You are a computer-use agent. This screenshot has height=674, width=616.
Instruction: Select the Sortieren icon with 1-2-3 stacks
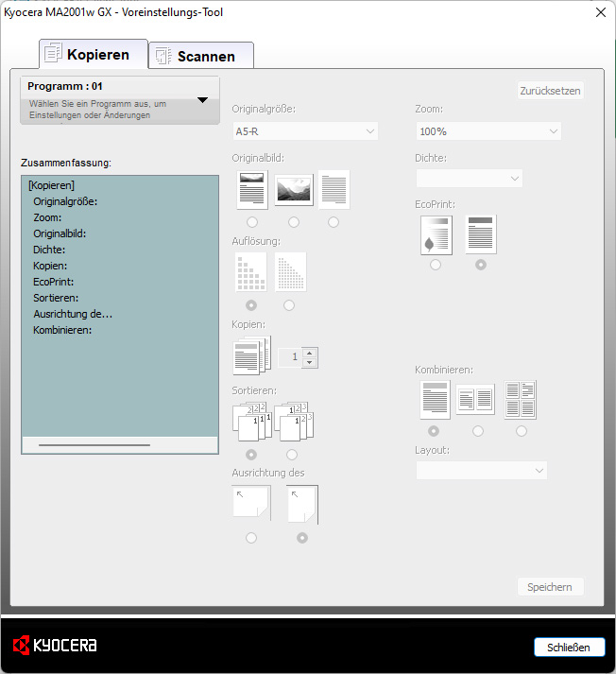294,422
